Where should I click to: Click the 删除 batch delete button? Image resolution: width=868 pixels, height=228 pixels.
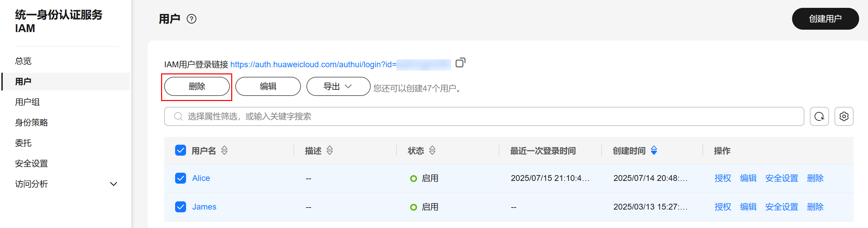(x=197, y=87)
